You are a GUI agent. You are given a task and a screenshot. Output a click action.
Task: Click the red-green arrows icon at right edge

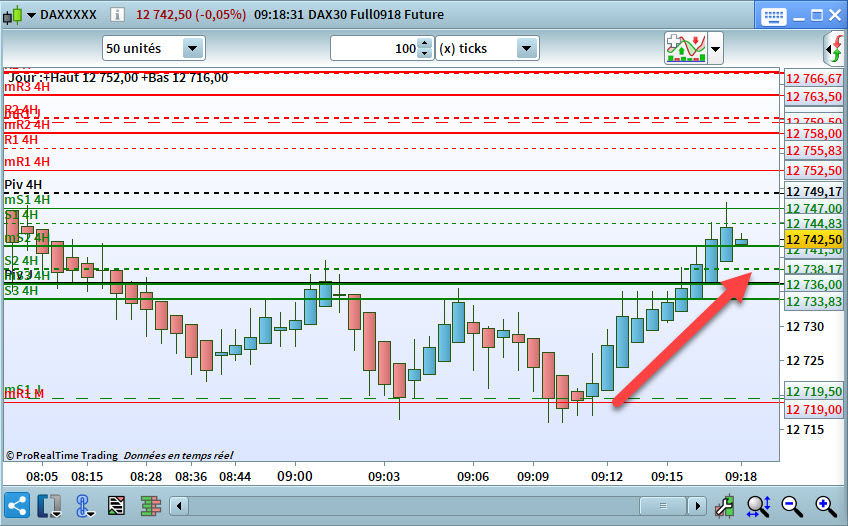pos(835,49)
